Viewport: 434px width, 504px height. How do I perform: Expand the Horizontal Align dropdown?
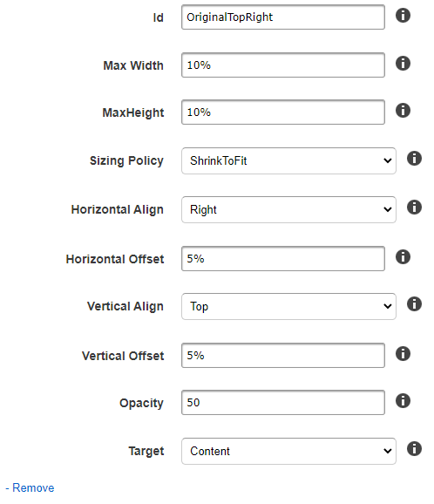[288, 210]
